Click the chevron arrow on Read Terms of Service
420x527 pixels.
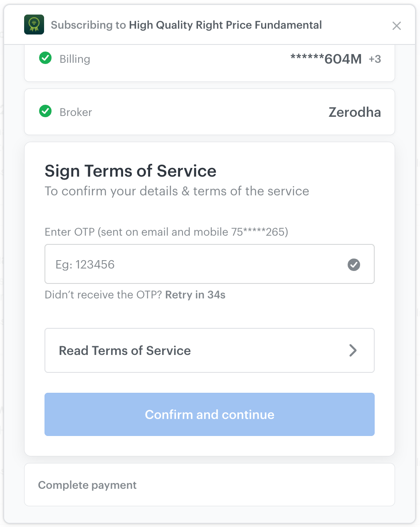(x=353, y=350)
